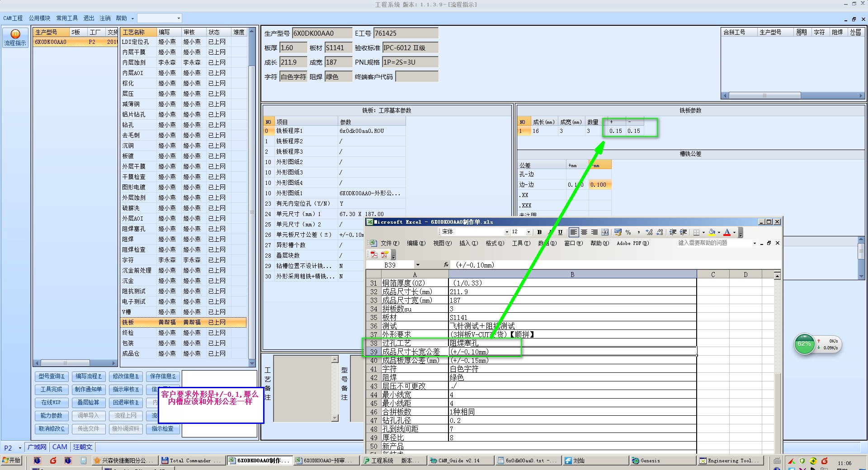Viewport: 868px width, 470px height.
Task: Apply Percent style in Excel toolbar
Action: [x=628, y=232]
